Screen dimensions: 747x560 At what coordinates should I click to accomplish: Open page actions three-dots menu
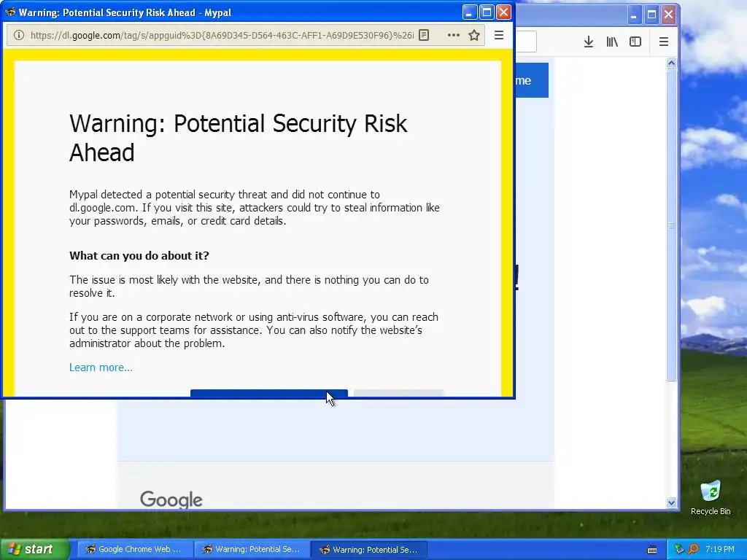point(454,35)
